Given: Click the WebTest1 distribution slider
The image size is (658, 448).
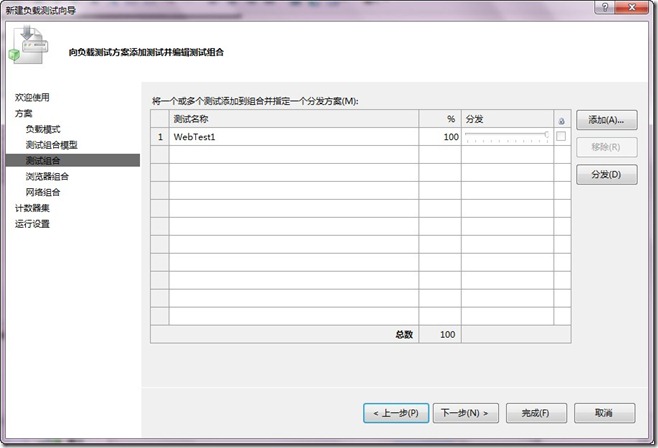Looking at the screenshot, I should pyautogui.click(x=507, y=137).
